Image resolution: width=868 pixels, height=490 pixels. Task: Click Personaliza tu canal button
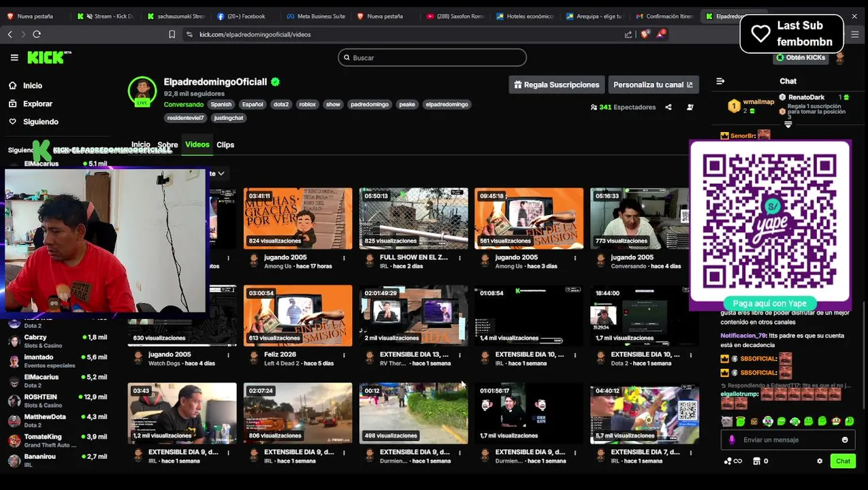(654, 85)
